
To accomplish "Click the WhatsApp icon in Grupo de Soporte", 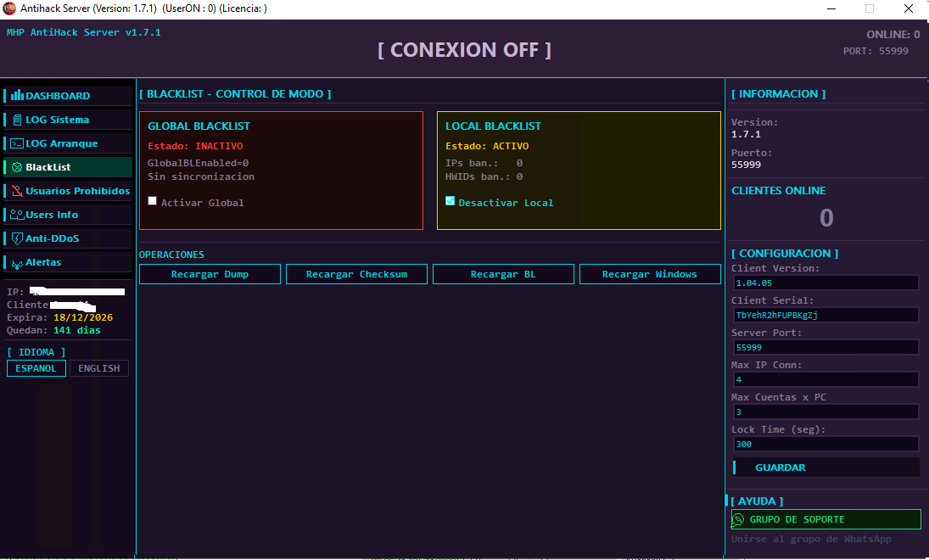I will pos(738,520).
